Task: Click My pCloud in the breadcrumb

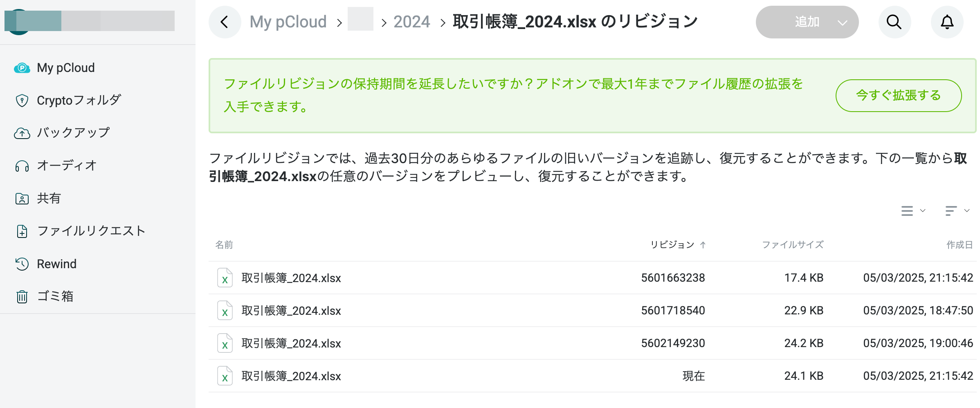Action: click(x=288, y=22)
